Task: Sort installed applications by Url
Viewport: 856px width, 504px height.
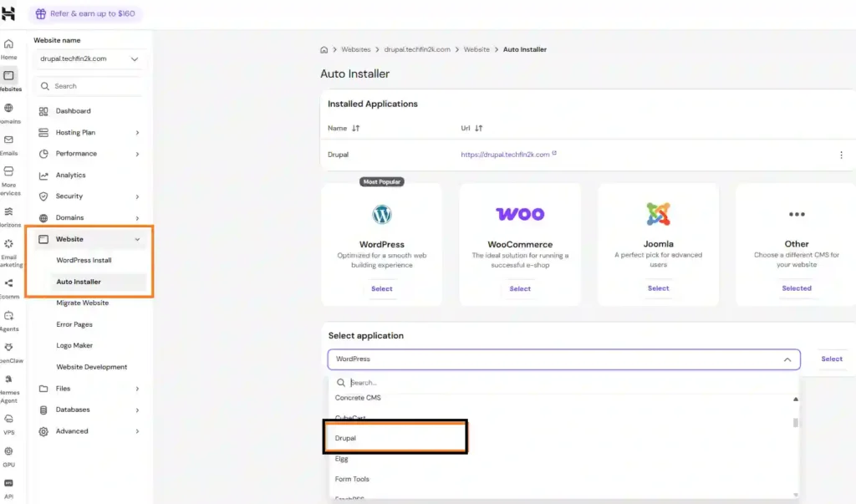Action: [x=479, y=129]
